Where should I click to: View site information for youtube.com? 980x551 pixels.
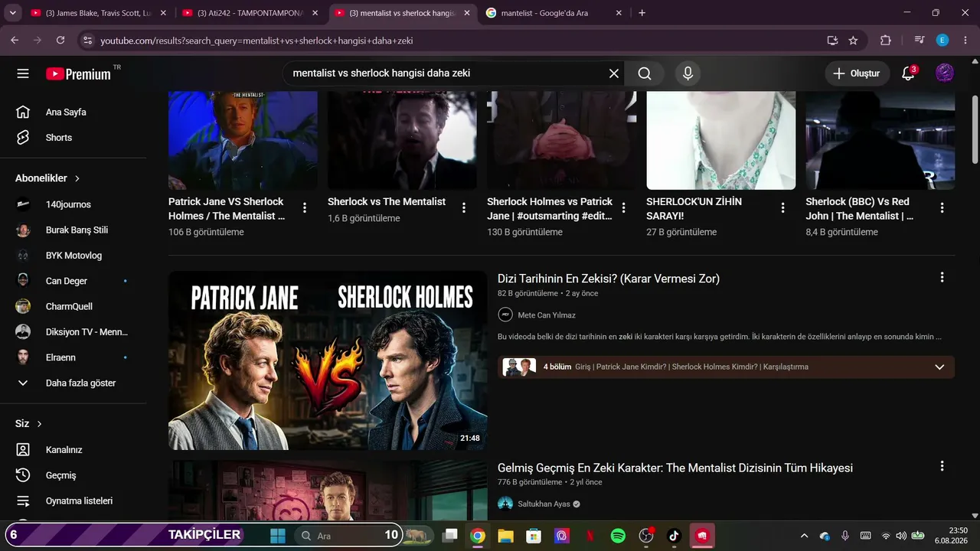(x=87, y=40)
